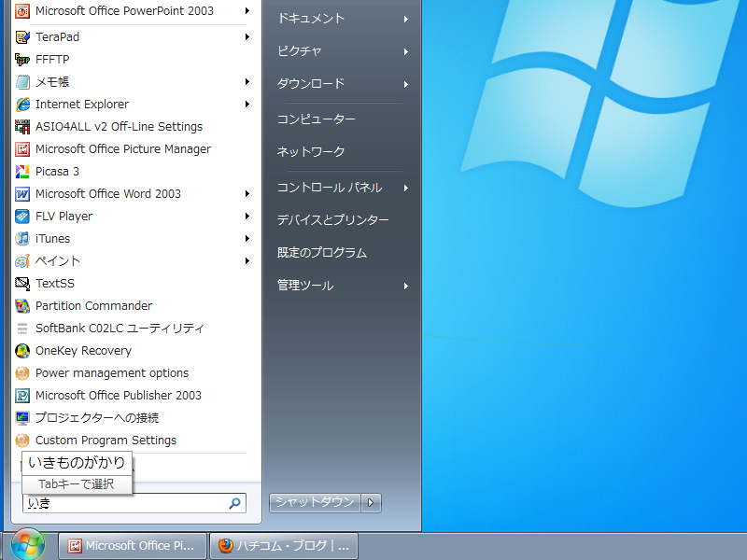This screenshot has height=560, width=747.
Task: Open 既定のプログラム entry
Action: (322, 252)
